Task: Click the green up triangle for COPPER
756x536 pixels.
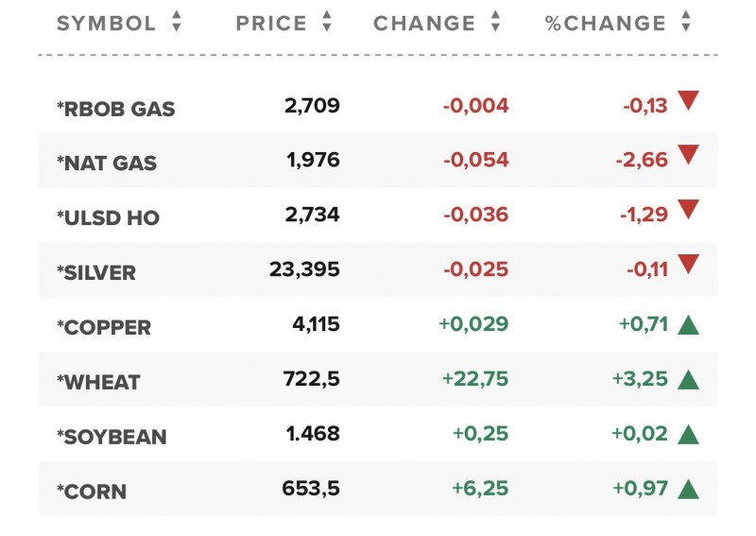Action: coord(688,325)
